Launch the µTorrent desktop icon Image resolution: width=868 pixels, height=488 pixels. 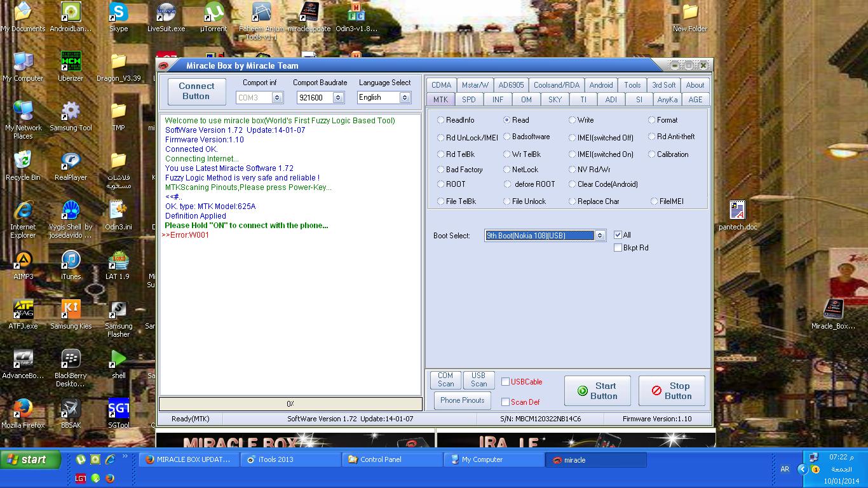[214, 17]
